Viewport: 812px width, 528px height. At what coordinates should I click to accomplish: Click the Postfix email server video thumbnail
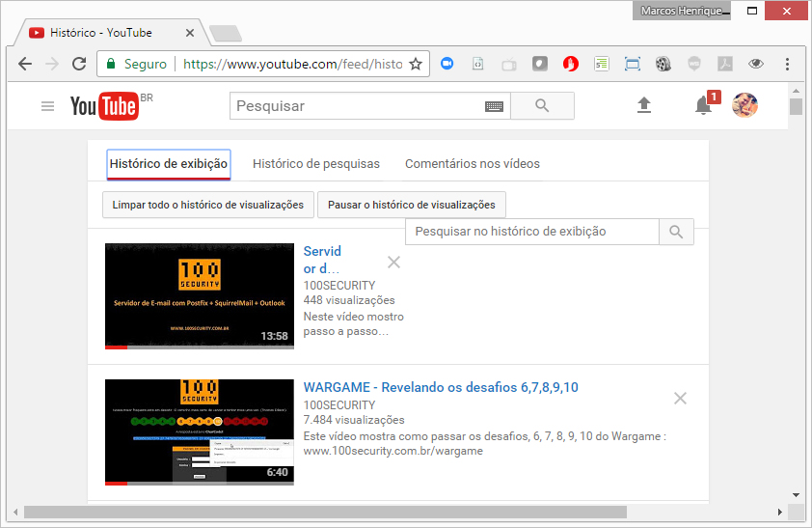tap(200, 296)
